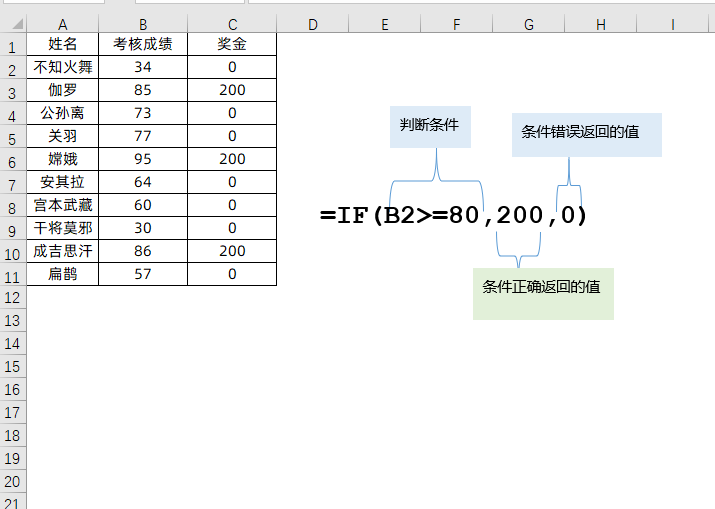Click the 考核成绩 header cell

coord(143,44)
